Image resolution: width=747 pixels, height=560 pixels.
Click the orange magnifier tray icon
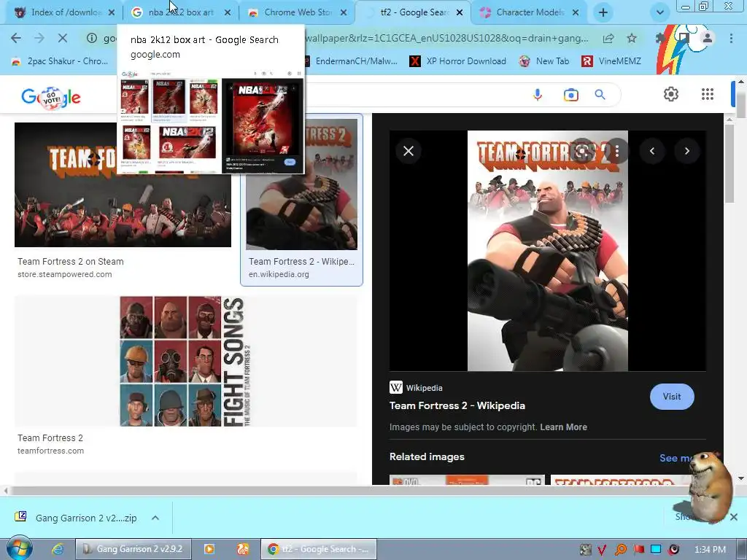(621, 550)
